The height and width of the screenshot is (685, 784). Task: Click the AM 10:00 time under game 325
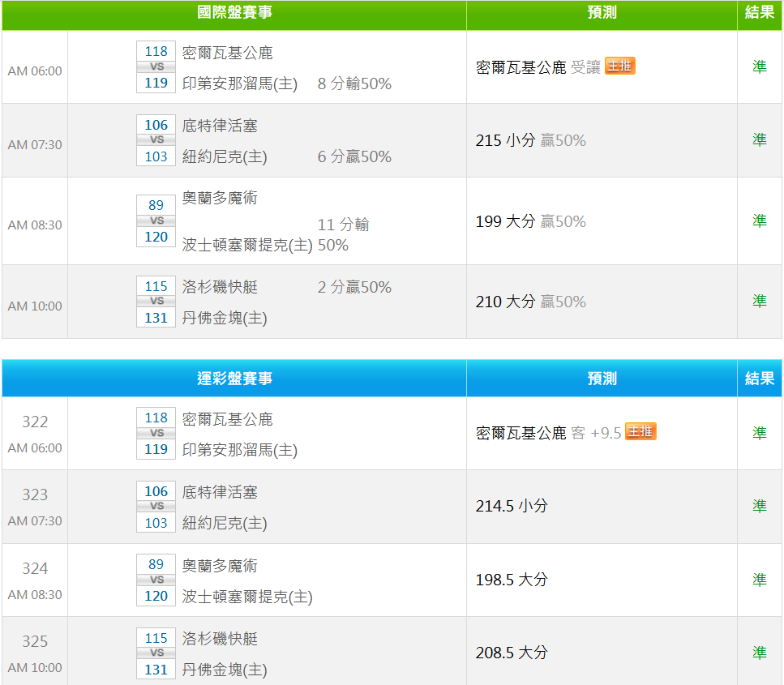coord(35,668)
